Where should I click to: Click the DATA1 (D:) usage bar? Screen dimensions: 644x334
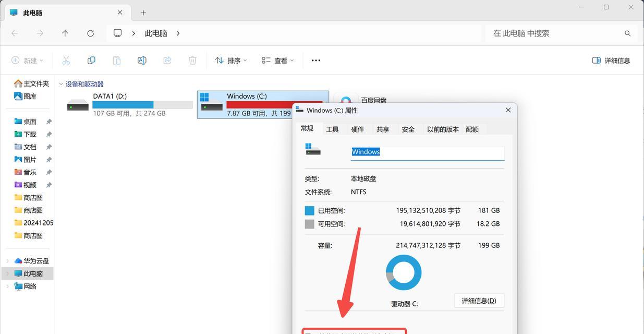click(x=142, y=105)
